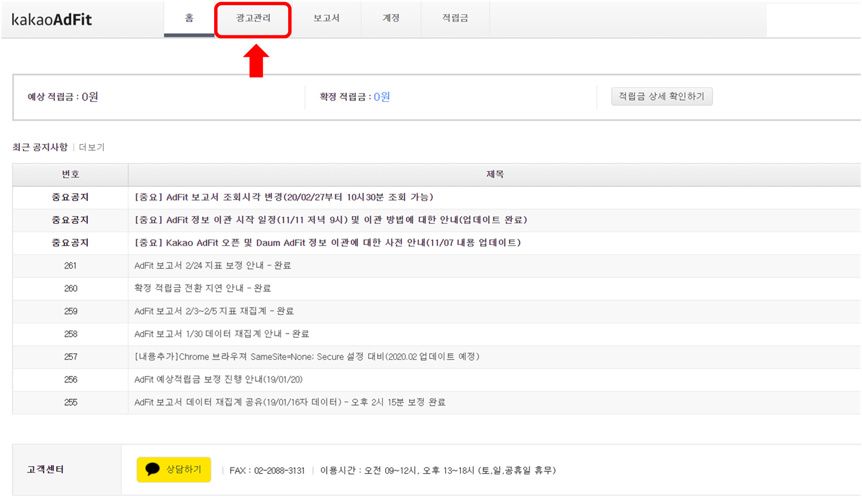Click notice number 258
Screen dimensions: 862x504
coord(71,334)
